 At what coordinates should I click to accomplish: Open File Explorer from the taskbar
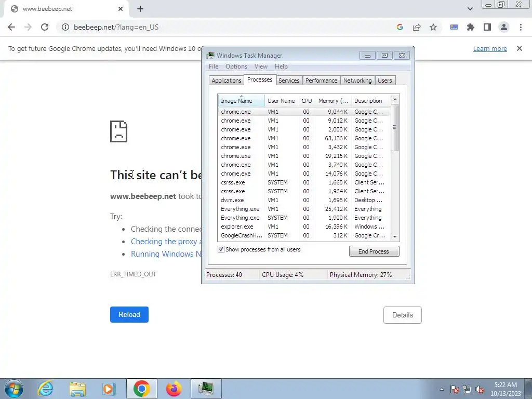click(77, 389)
